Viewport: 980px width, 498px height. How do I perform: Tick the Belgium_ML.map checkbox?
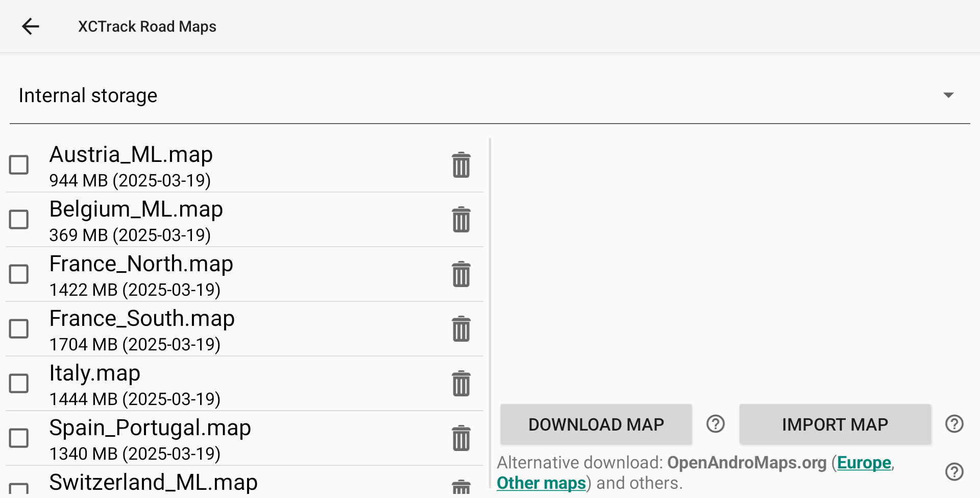(19, 220)
